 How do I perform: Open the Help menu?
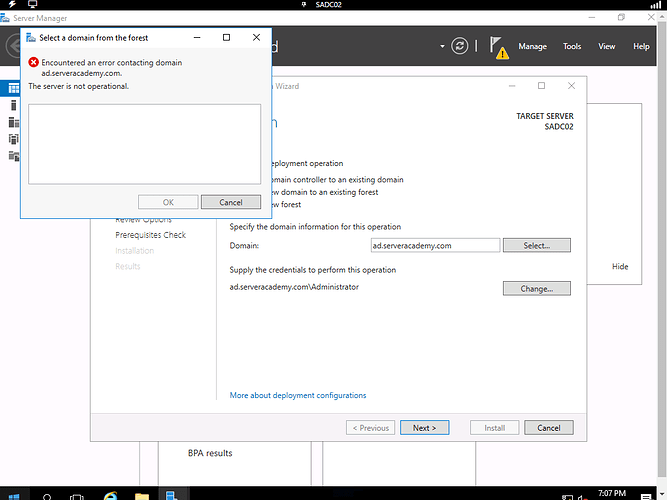pyautogui.click(x=641, y=46)
